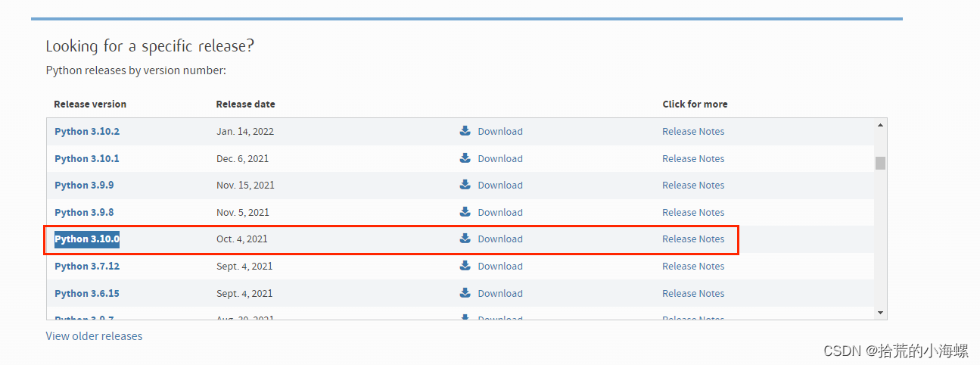Open Python 3.9.9 release page
The image size is (980, 365).
tap(84, 185)
